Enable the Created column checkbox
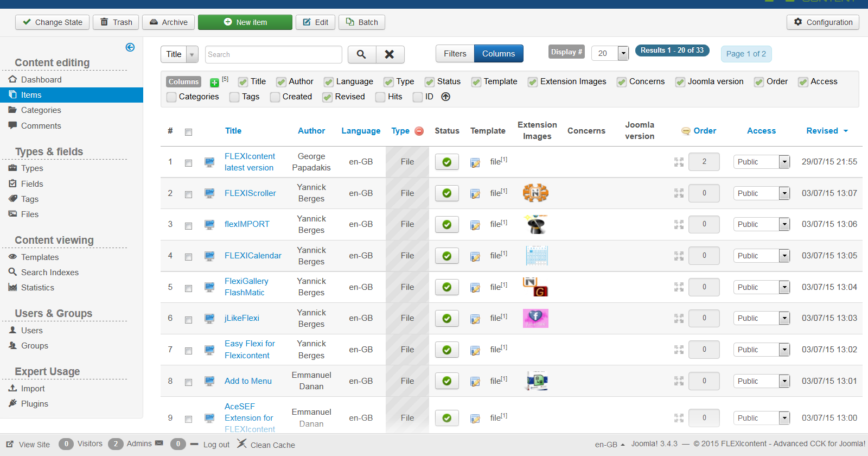Viewport: 868px width, 456px height. click(x=275, y=97)
